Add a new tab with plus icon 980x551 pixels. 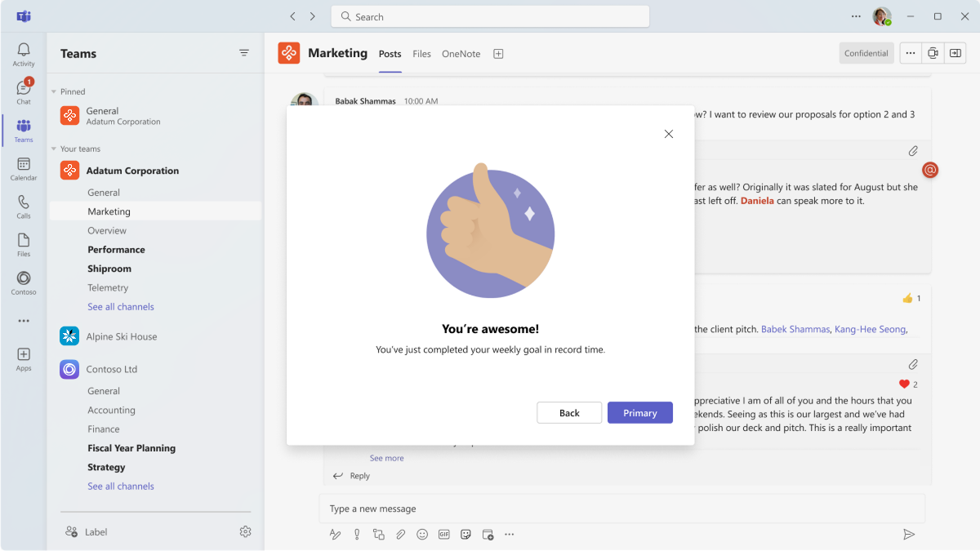pyautogui.click(x=498, y=54)
